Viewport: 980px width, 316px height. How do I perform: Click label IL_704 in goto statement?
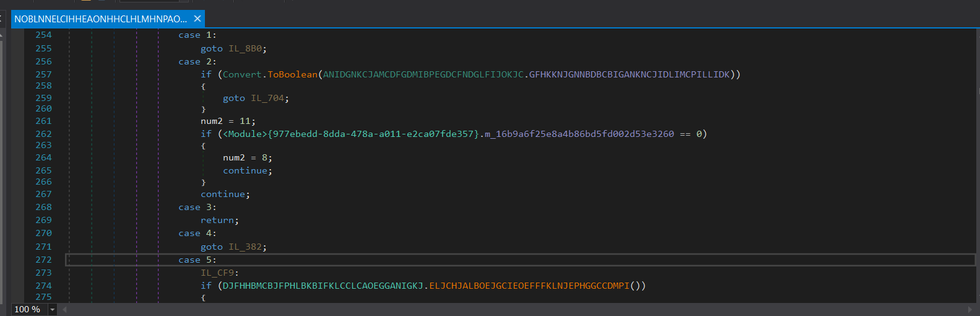(267, 98)
